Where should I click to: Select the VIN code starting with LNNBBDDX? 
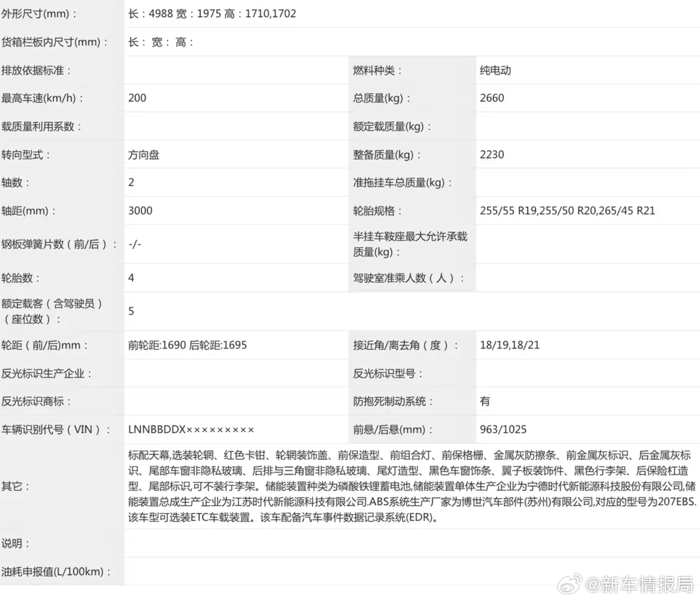[x=192, y=429]
